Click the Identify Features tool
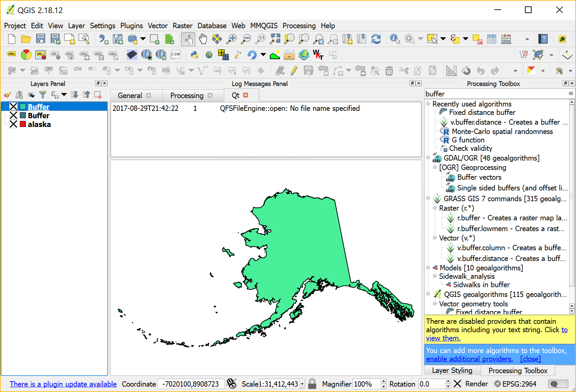This screenshot has height=392, width=576. click(395, 39)
